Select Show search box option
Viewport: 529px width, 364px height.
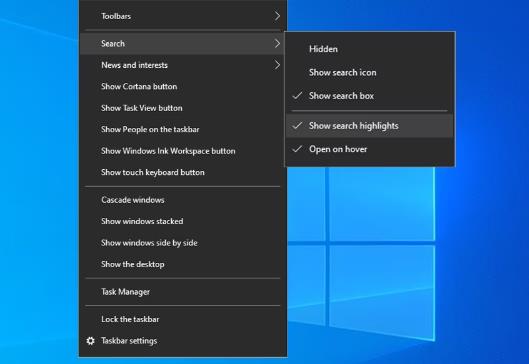click(370, 96)
